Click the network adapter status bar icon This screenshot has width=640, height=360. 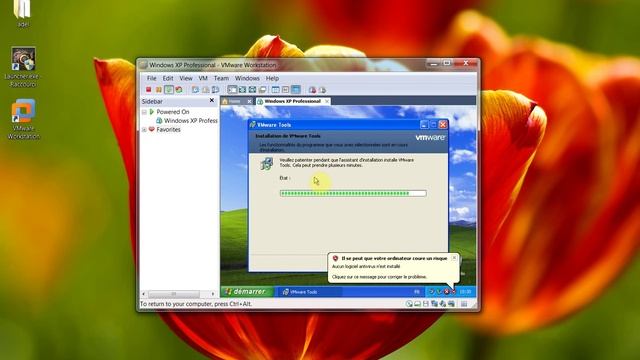click(434, 304)
